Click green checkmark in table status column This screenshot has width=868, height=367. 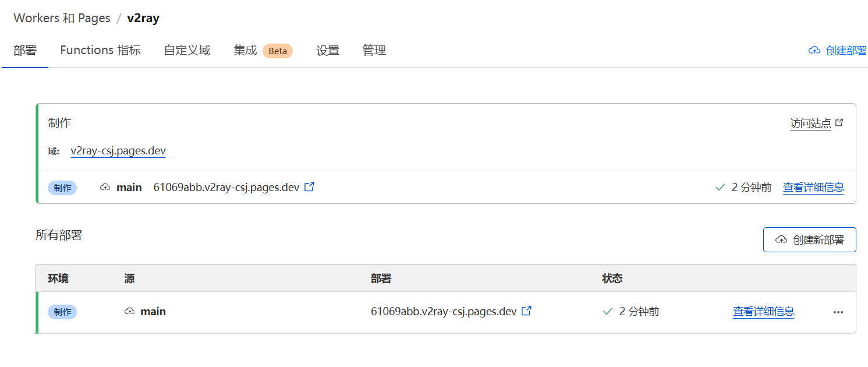click(608, 312)
